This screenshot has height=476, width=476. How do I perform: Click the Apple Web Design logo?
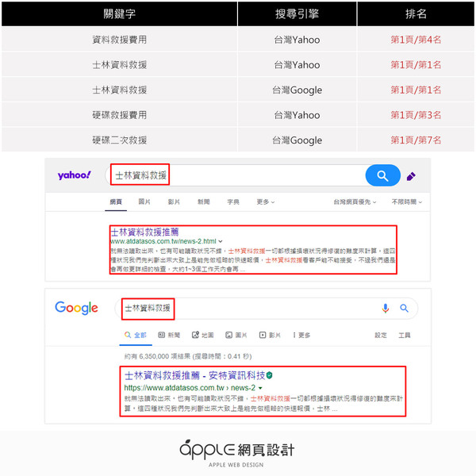pos(236,453)
